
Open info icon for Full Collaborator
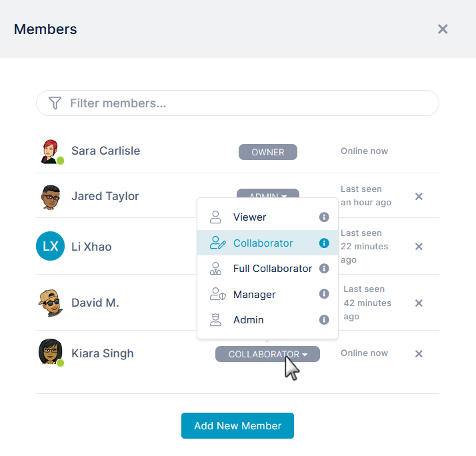click(324, 269)
